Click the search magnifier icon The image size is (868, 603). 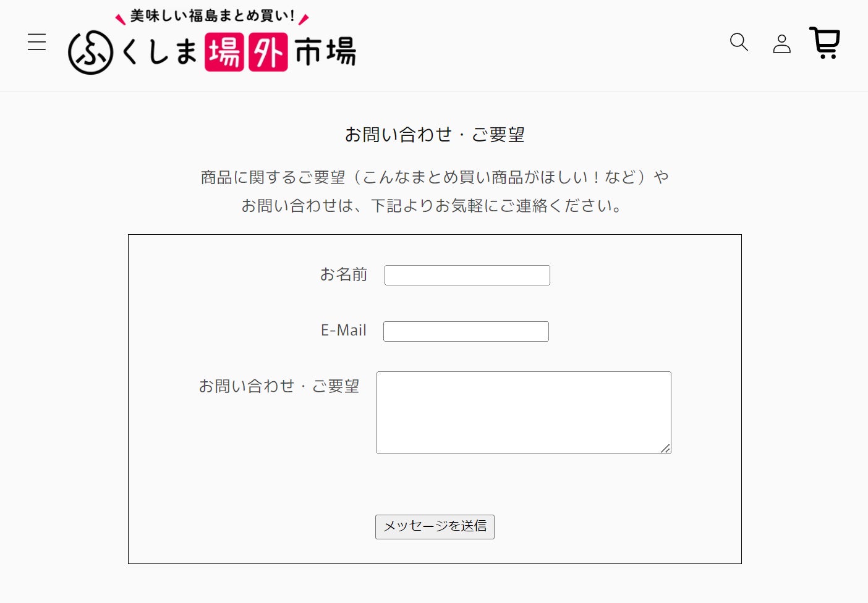click(x=739, y=42)
